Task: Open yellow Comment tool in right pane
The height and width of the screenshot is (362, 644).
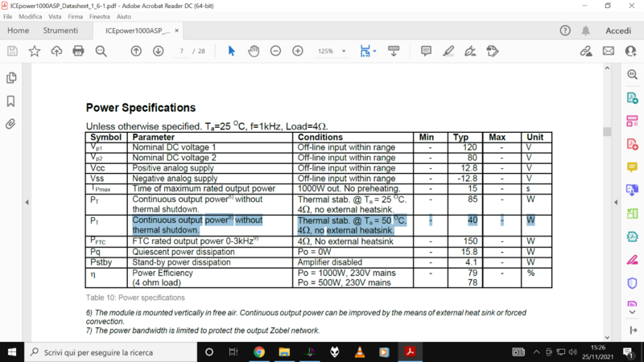Action: pos(633,167)
